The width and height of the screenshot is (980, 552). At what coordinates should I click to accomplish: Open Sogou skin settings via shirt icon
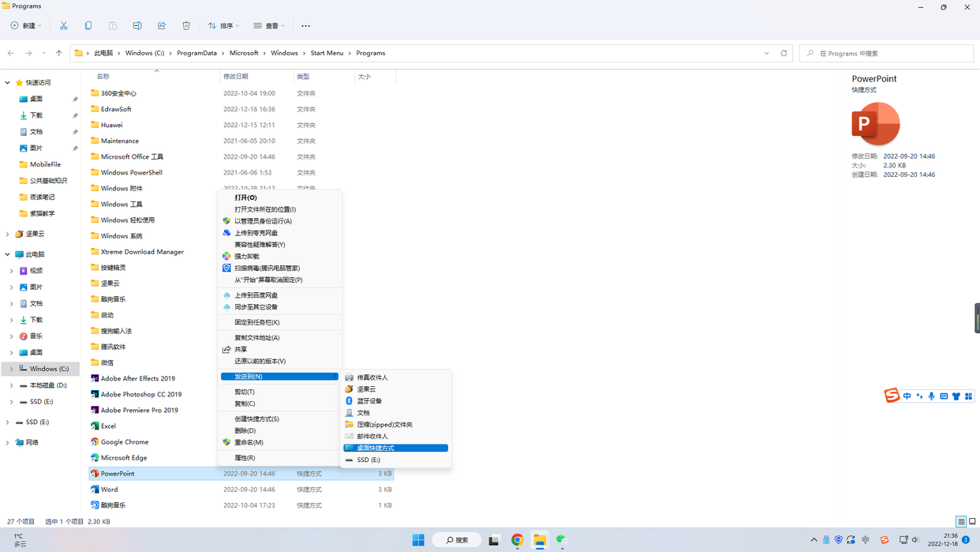click(956, 396)
